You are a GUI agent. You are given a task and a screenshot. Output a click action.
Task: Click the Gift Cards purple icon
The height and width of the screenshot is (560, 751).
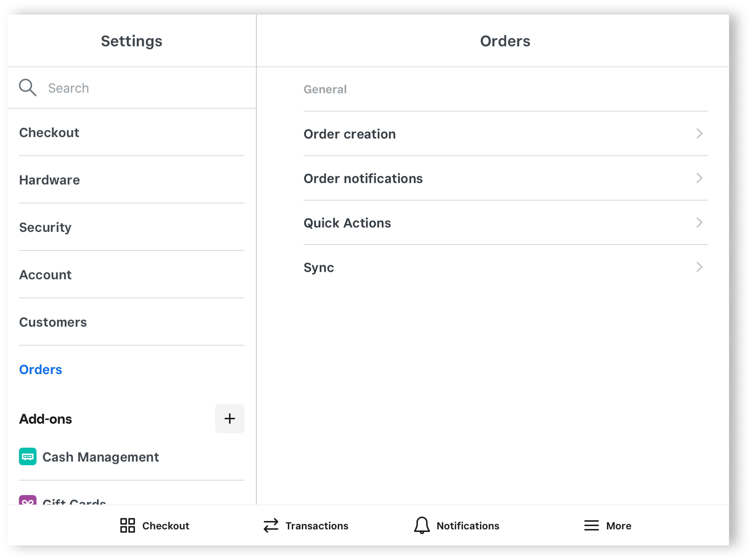28,500
